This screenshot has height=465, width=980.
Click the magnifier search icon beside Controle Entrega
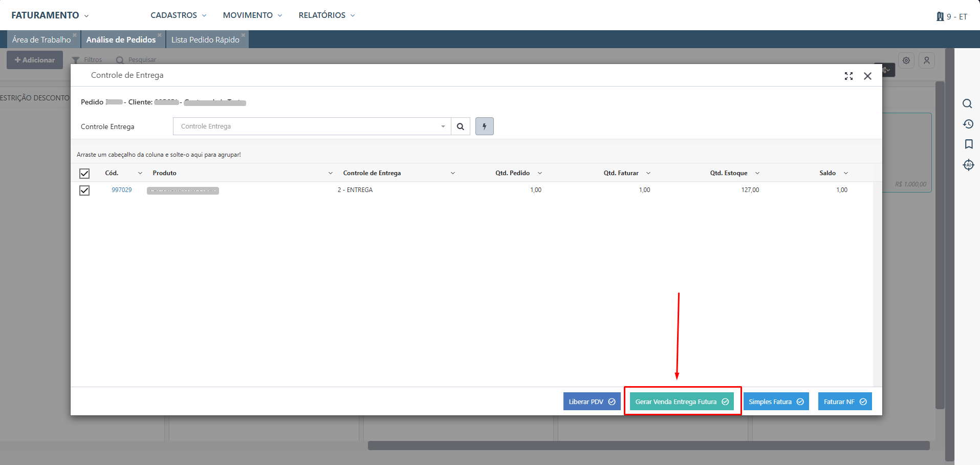(460, 126)
